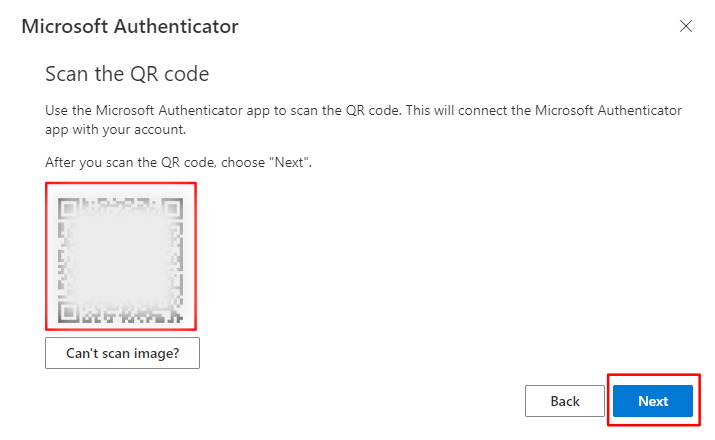Proceed by pressing the blue Next button
Screen dimensions: 715x440
click(x=653, y=401)
